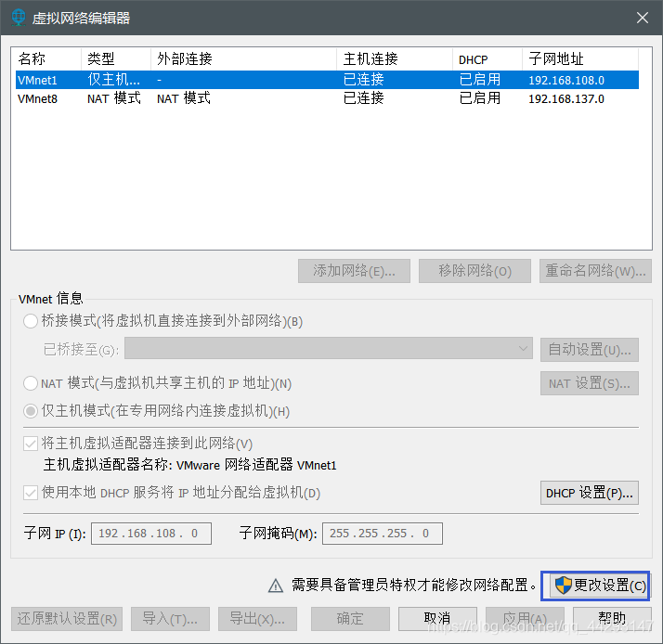The width and height of the screenshot is (663, 644).
Task: Click VMnet1 type cell 仅主机...
Action: click(113, 80)
